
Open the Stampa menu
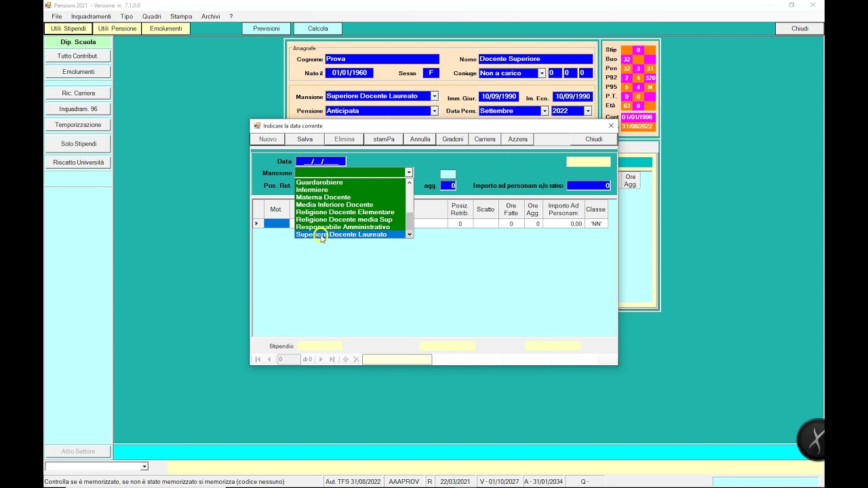point(181,16)
